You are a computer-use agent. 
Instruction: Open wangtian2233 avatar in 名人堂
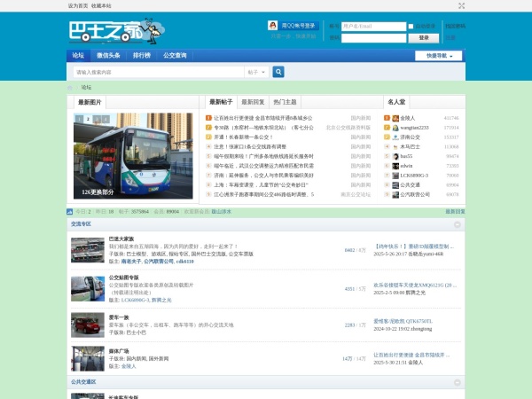coord(395,128)
